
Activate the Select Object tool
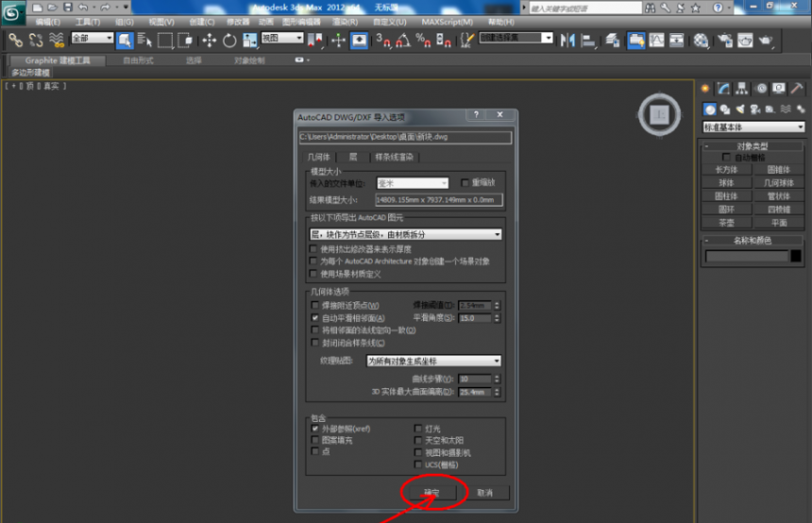[125, 40]
